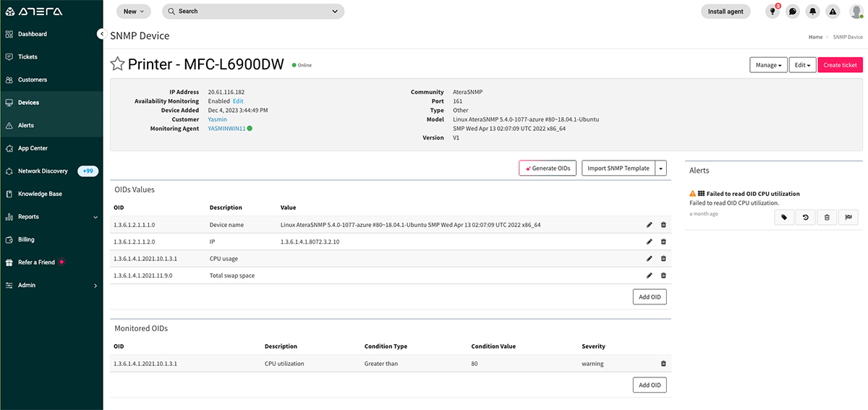Favorite the printer with the star icon
The height and width of the screenshot is (410, 868).
pos(117,64)
